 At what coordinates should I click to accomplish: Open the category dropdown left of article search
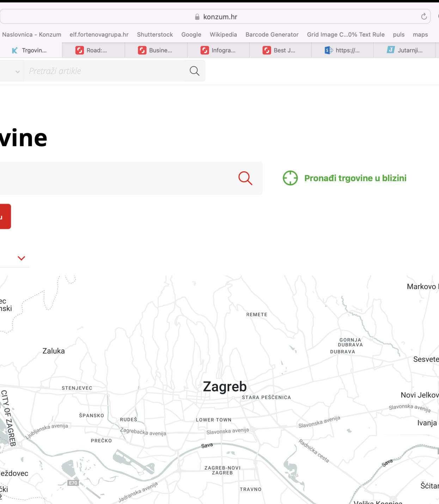point(12,71)
